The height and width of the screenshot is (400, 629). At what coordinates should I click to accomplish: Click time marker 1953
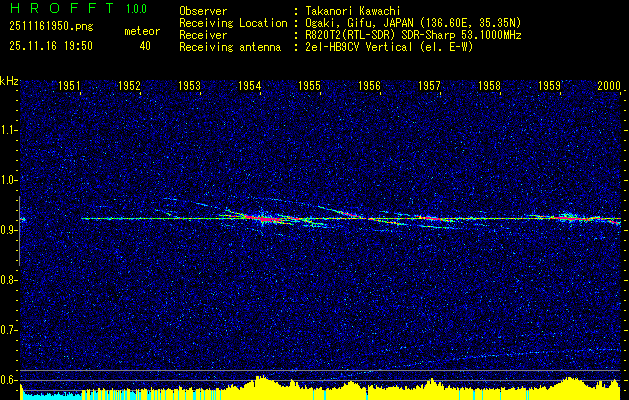coord(189,85)
